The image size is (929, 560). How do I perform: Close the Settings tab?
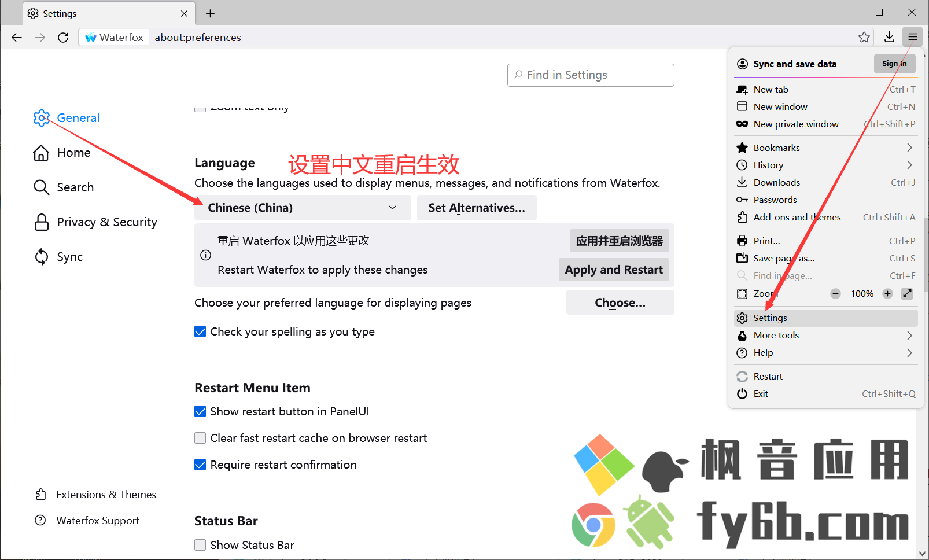coord(184,13)
